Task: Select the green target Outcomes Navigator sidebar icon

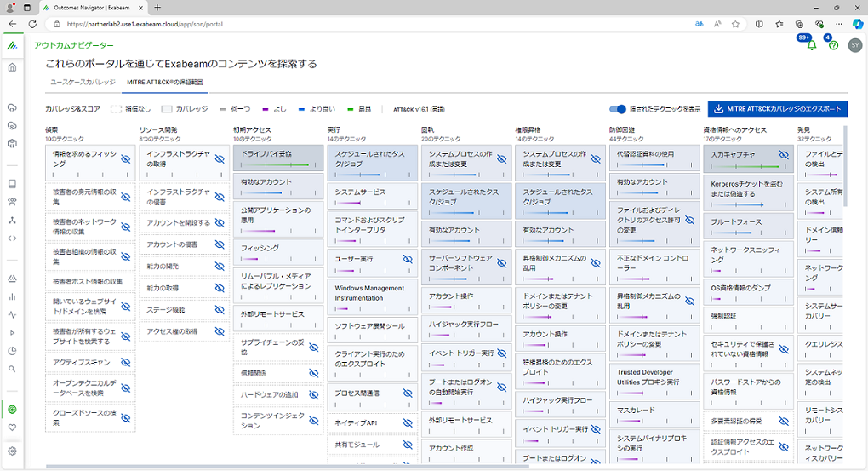Action: (x=12, y=410)
